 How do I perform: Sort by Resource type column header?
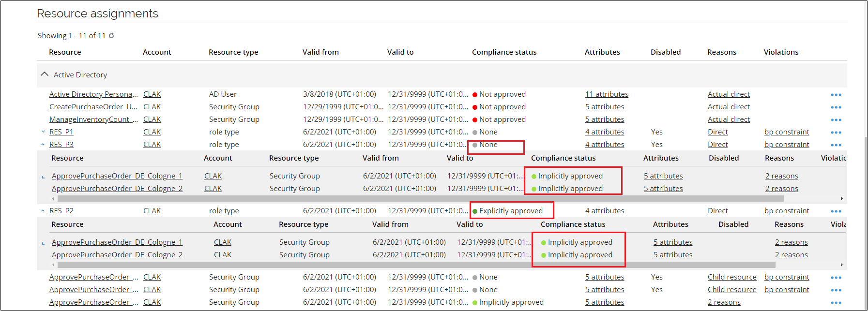233,52
